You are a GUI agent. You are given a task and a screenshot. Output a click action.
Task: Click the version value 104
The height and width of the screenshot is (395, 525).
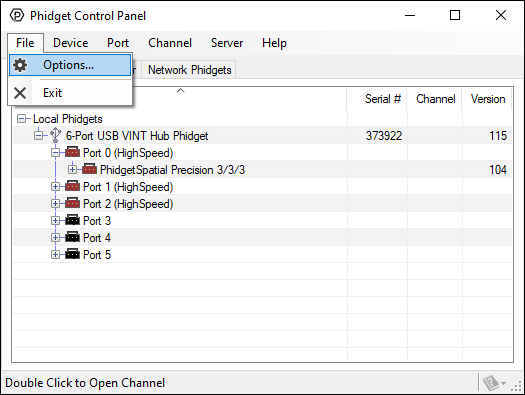pos(498,170)
